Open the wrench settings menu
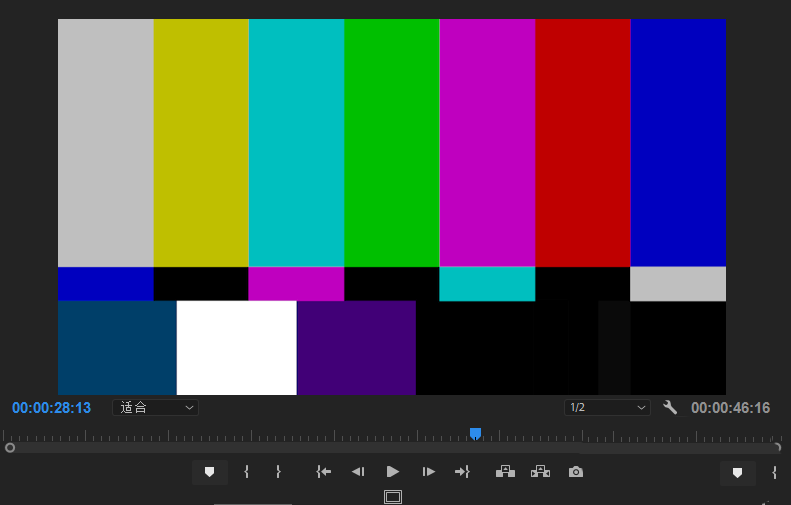This screenshot has width=791, height=505. tap(670, 407)
